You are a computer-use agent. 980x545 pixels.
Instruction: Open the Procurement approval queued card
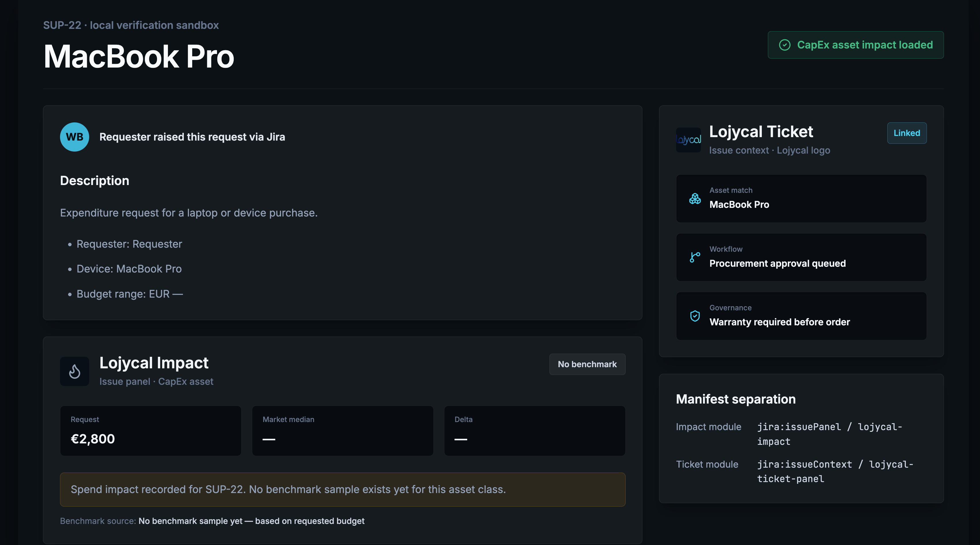801,257
